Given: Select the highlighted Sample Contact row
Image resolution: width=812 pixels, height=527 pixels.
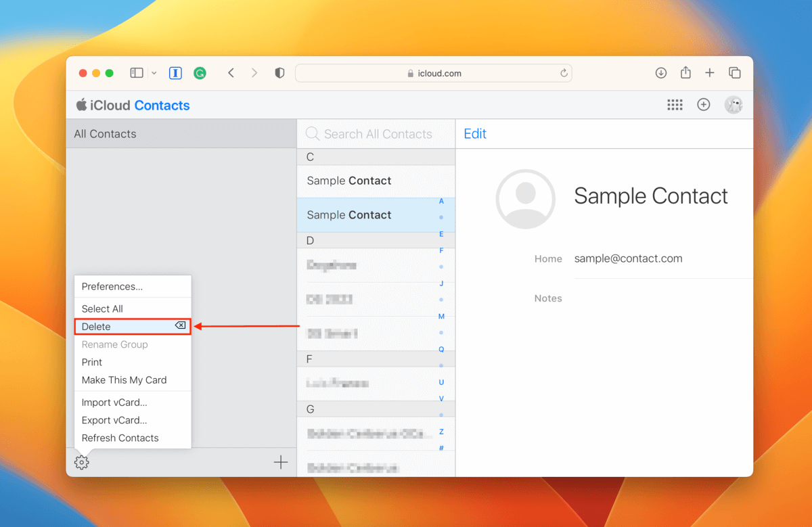Looking at the screenshot, I should [376, 215].
